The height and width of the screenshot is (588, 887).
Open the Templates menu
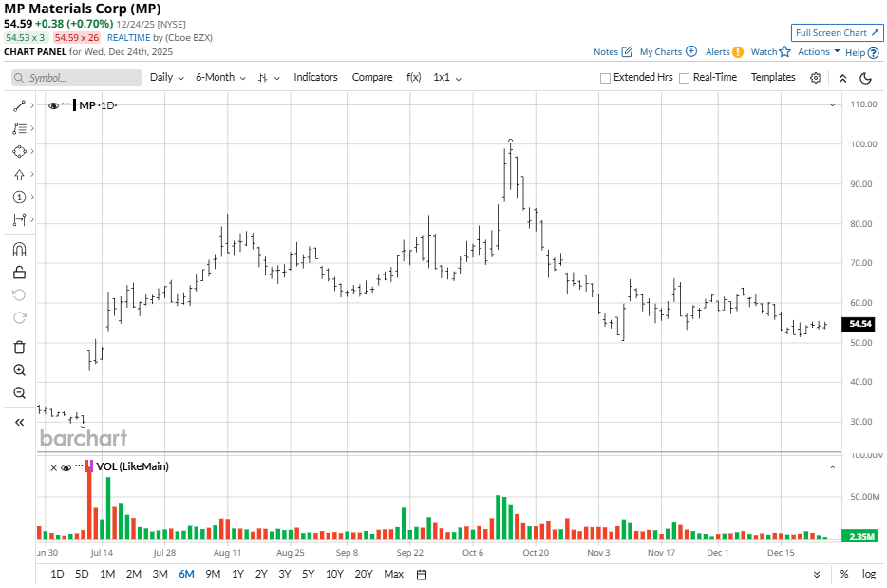tap(773, 77)
